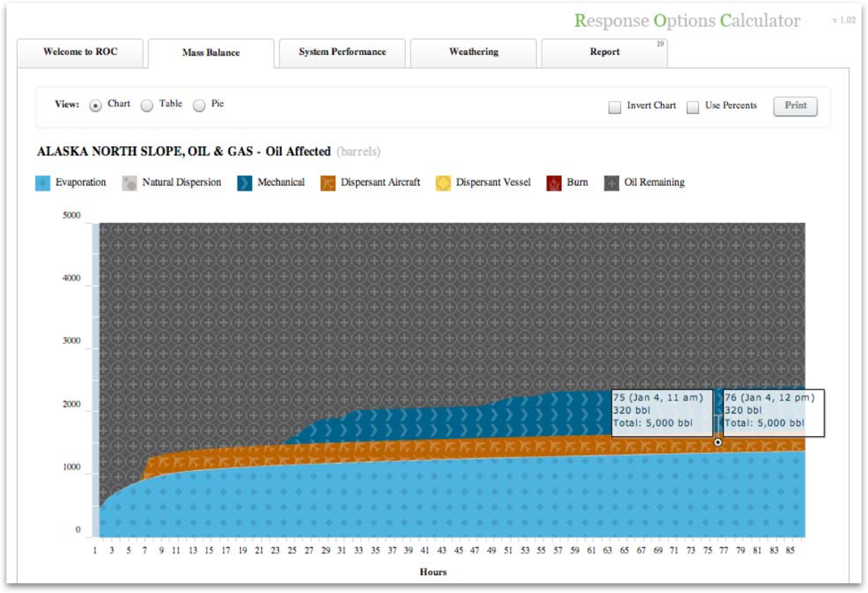
Task: Enable the Invert Chart checkbox
Action: (614, 107)
